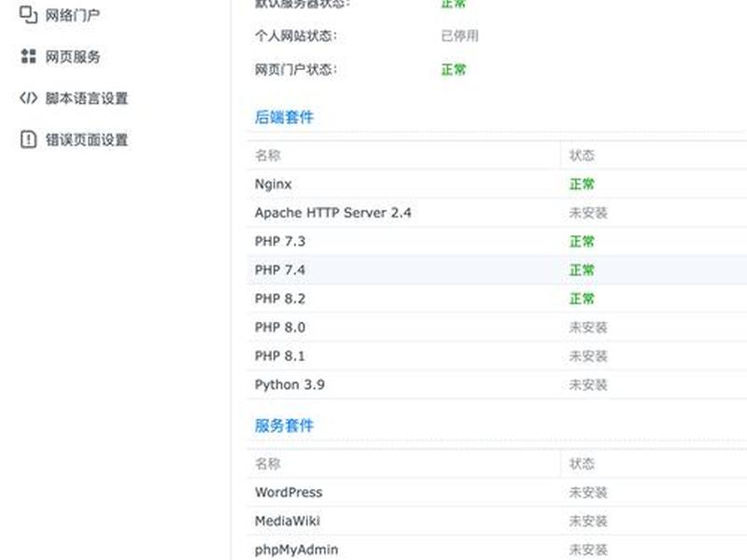Click the 网页服务 grid icon
This screenshot has width=747, height=560.
pos(28,56)
